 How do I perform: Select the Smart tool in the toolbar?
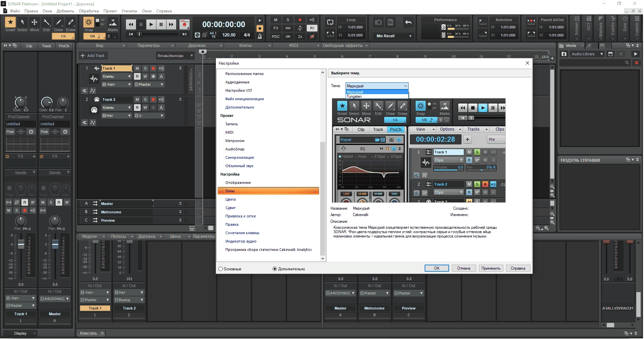click(x=10, y=22)
